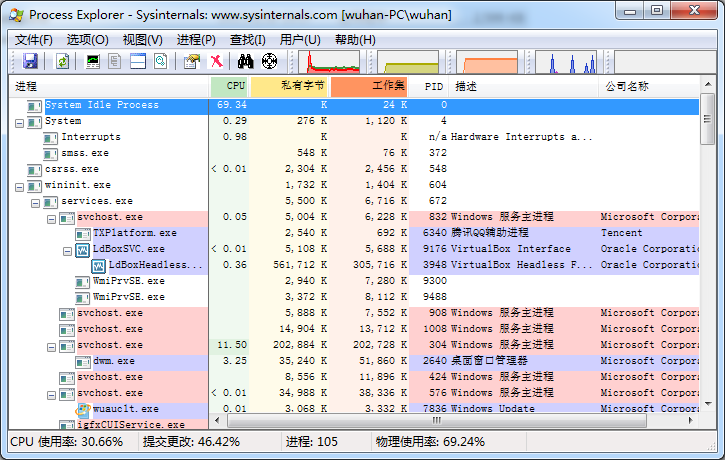Sort by the 进程 column header

click(x=109, y=86)
